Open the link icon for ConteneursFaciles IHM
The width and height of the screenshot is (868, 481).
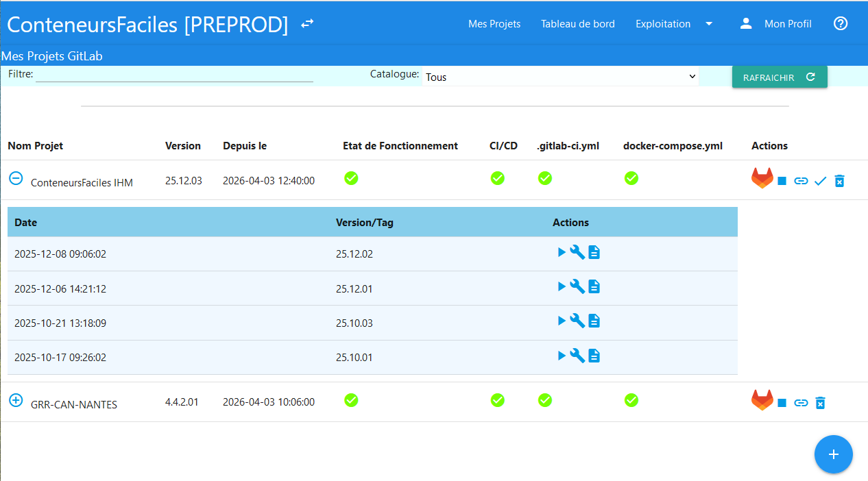(801, 181)
